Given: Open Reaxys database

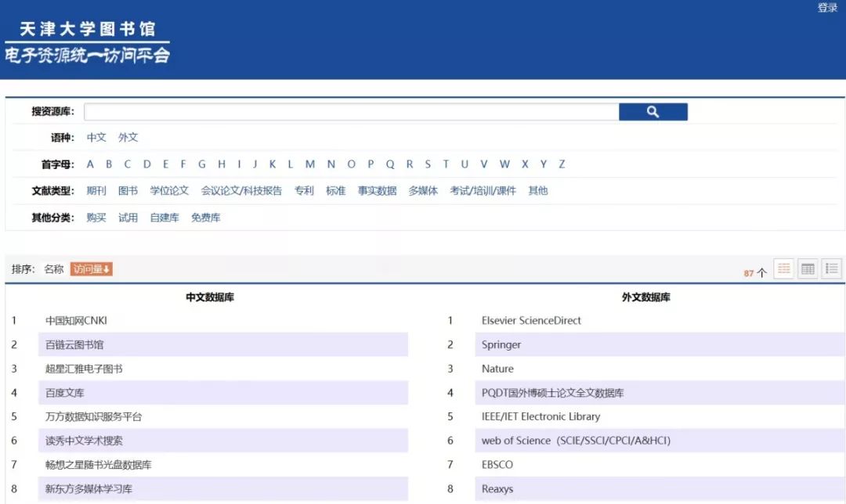Looking at the screenshot, I should tap(497, 489).
